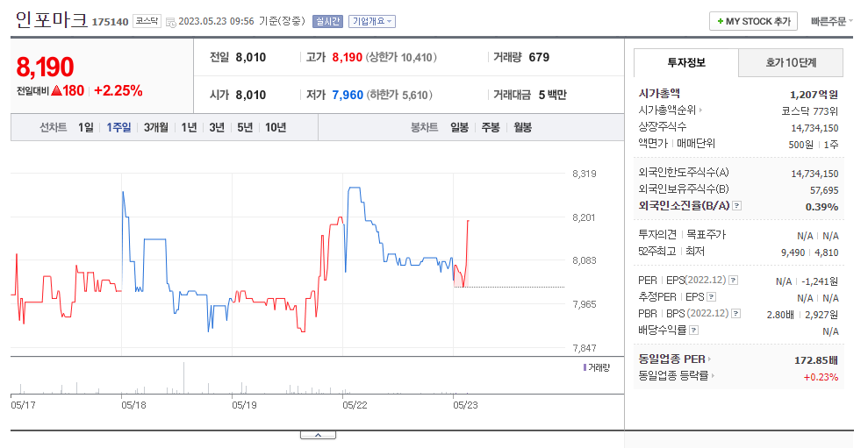Click the PBR value 2.80배

(x=780, y=314)
